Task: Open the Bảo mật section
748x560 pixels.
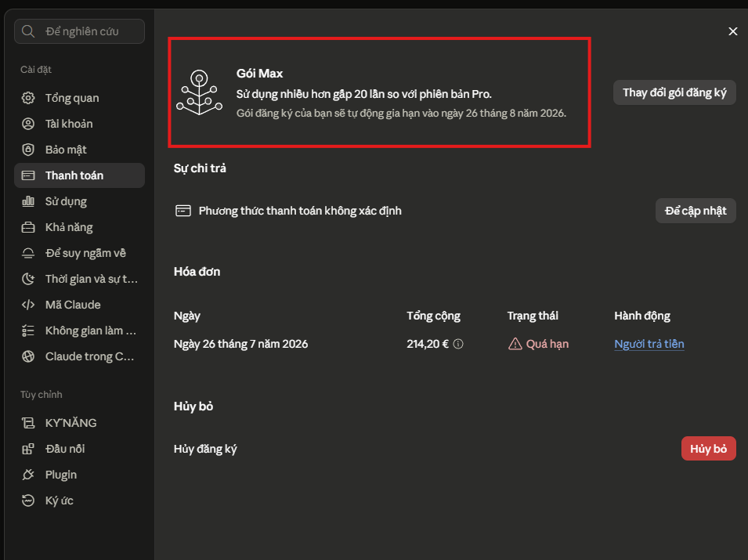Action: 79,150
